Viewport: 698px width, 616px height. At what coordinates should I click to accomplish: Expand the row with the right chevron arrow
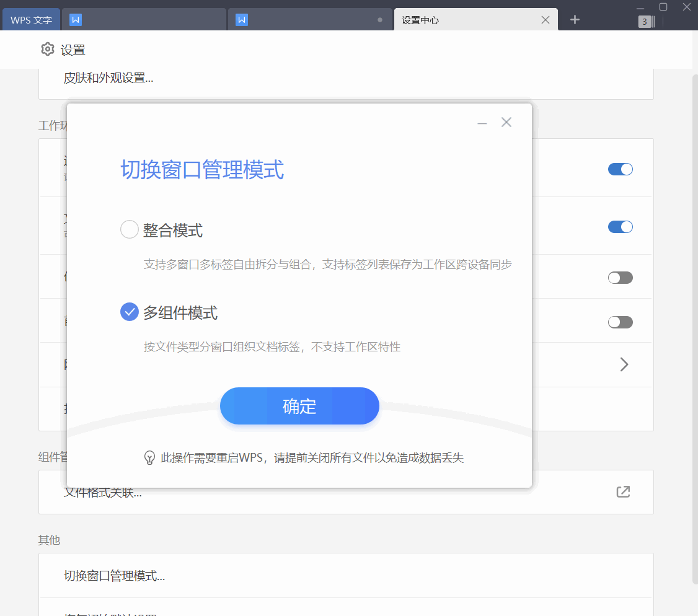pos(624,364)
